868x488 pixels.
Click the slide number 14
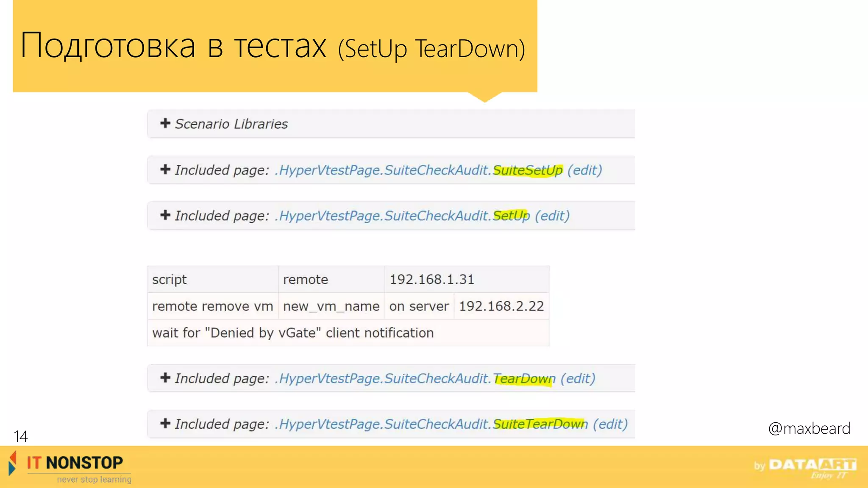pos(20,436)
